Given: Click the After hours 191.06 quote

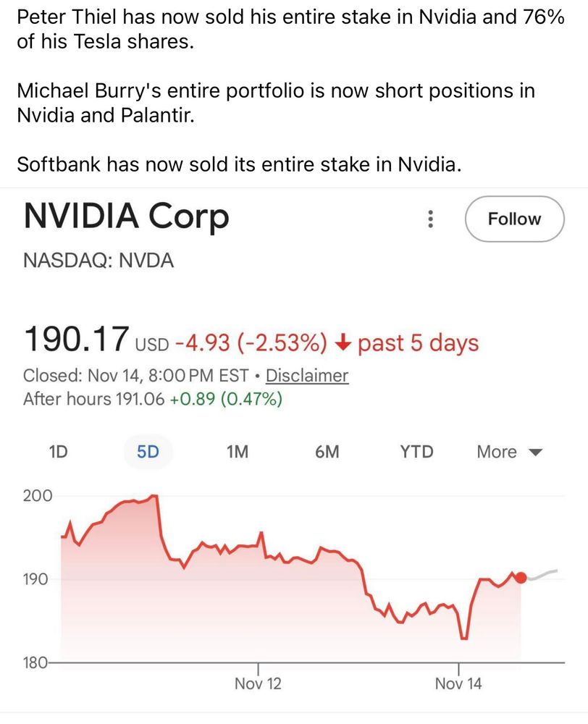Looking at the screenshot, I should coord(153,399).
